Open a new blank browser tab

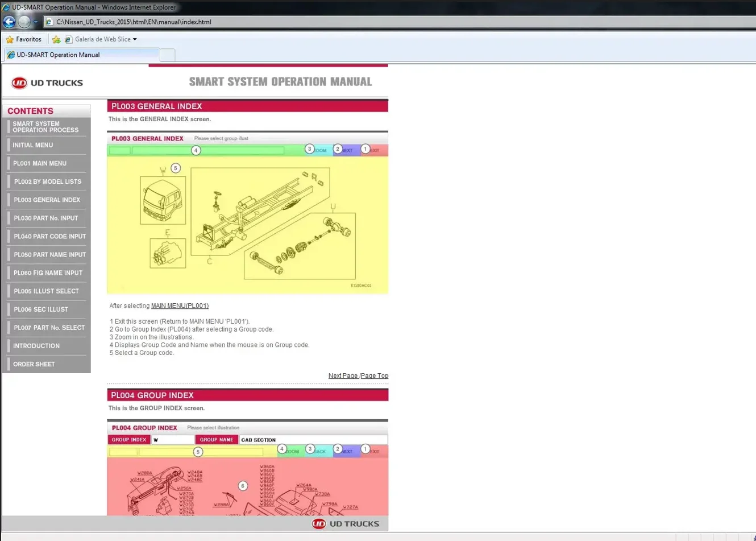pyautogui.click(x=167, y=55)
